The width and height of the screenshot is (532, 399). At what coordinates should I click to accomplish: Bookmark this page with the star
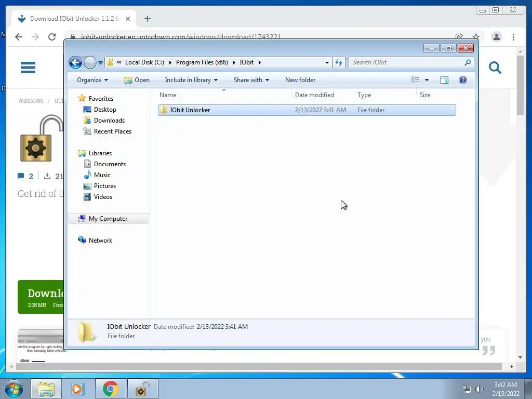(x=476, y=37)
